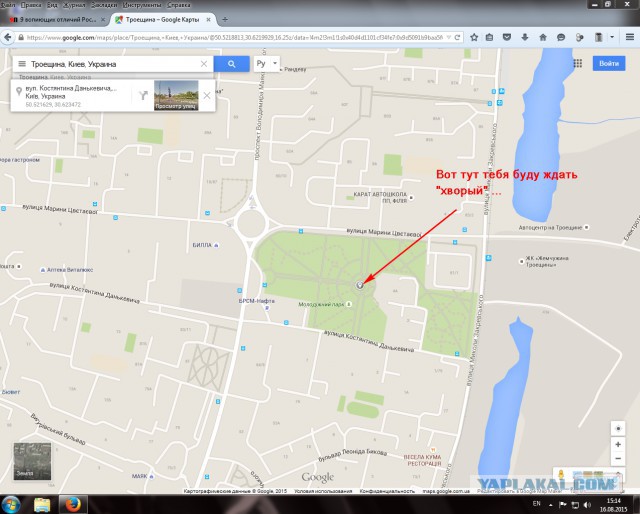Open the Правка menu
Viewport: 640px width, 514px height.
(x=31, y=5)
